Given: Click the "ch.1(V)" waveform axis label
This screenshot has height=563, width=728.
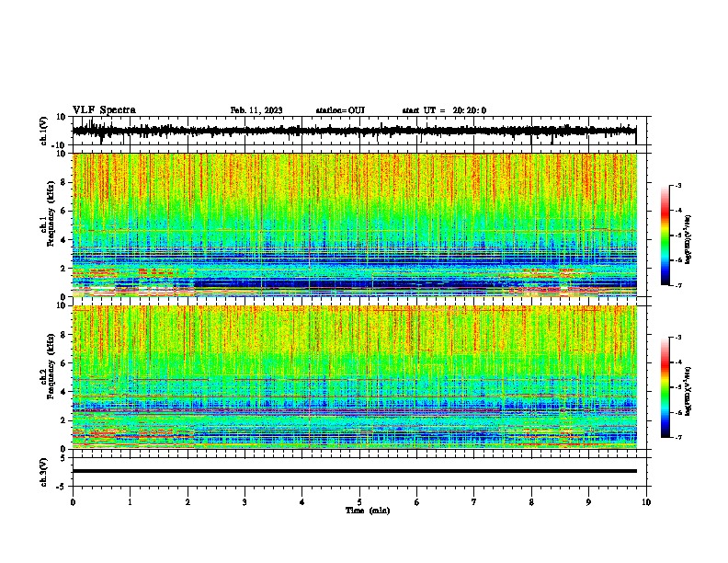Looking at the screenshot, I should 44,131.
